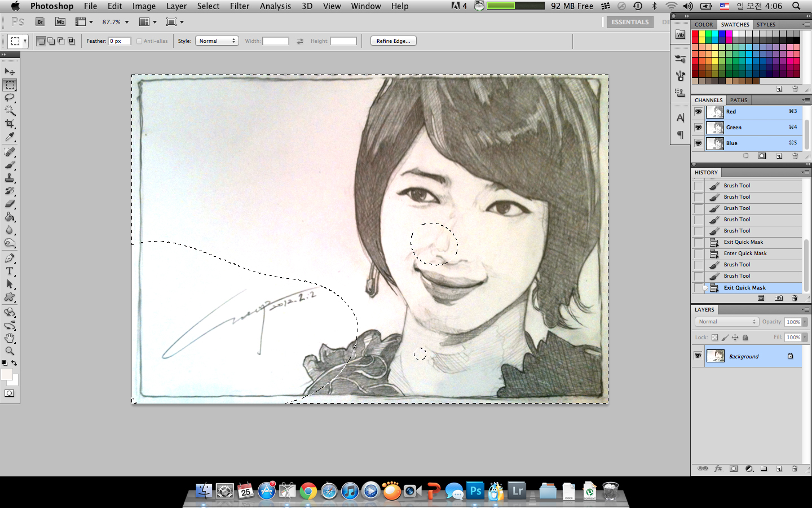This screenshot has height=508, width=812.
Task: Open the layer blend mode Normal dropdown
Action: (726, 322)
